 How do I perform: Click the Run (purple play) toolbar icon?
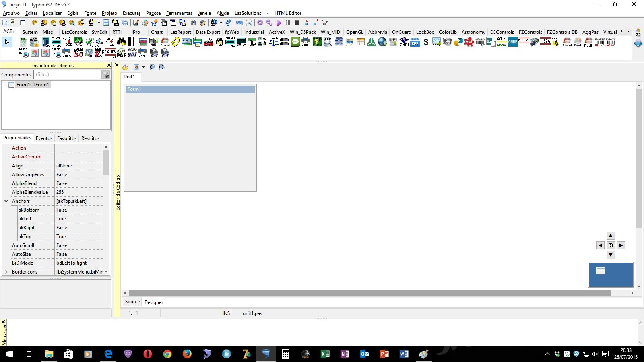(x=278, y=23)
